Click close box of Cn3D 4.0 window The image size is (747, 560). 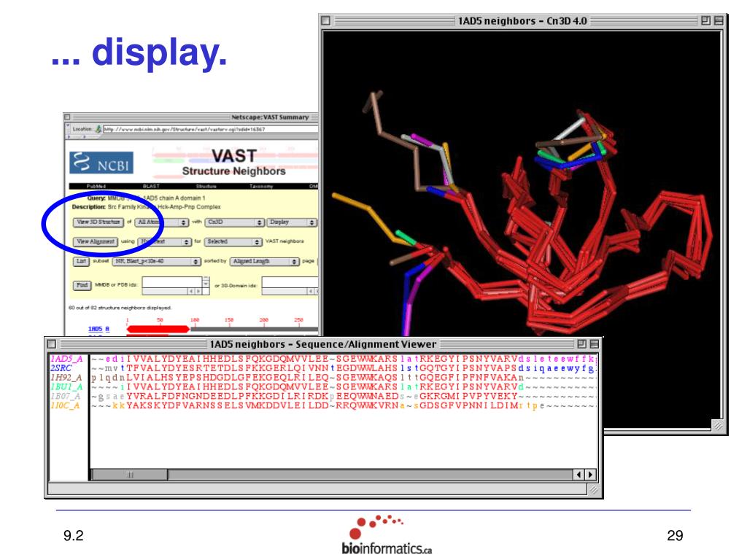pyautogui.click(x=326, y=21)
